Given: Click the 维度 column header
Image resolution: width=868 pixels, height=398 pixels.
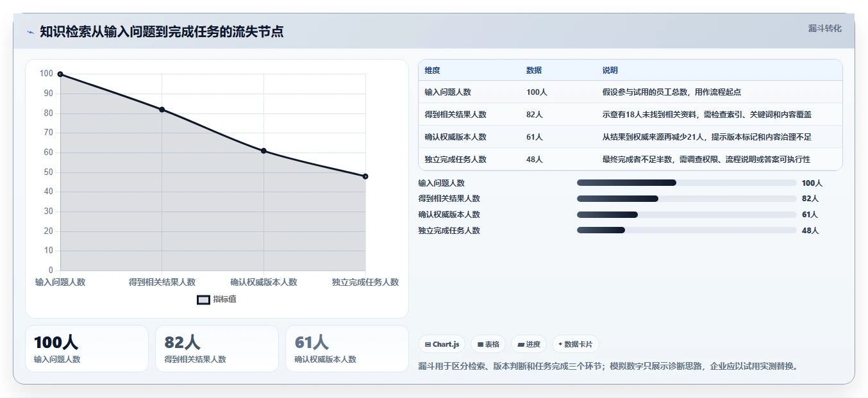Looking at the screenshot, I should tap(433, 70).
